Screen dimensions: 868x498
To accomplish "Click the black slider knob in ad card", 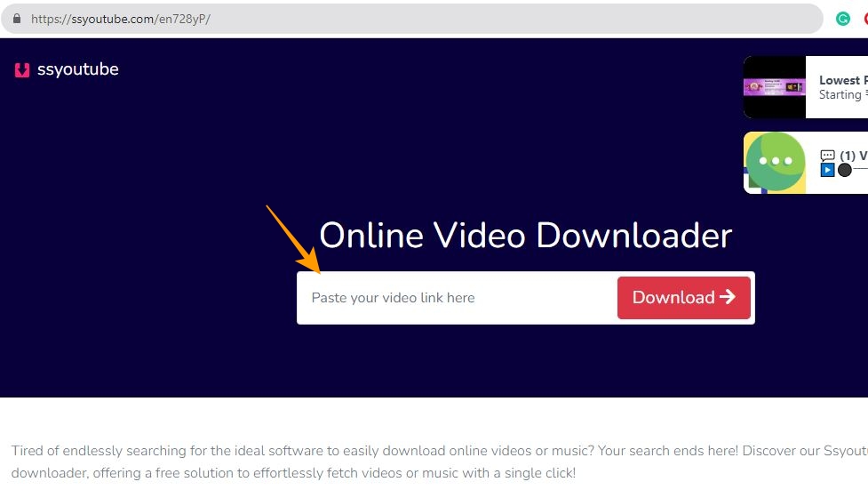I will (x=844, y=170).
